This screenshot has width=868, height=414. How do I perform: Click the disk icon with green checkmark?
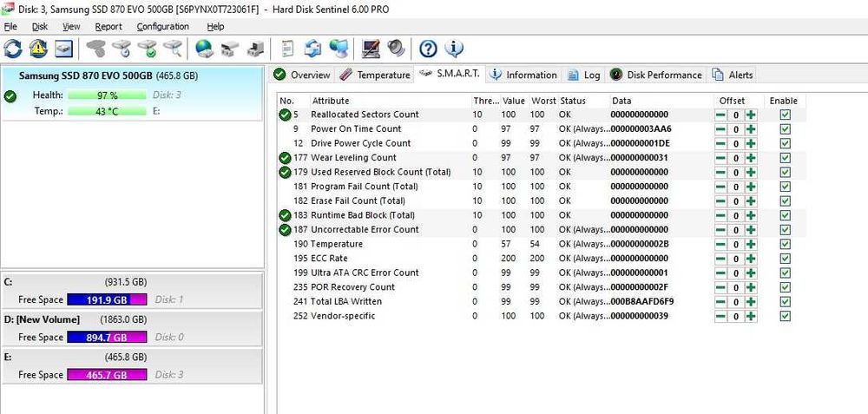point(148,49)
